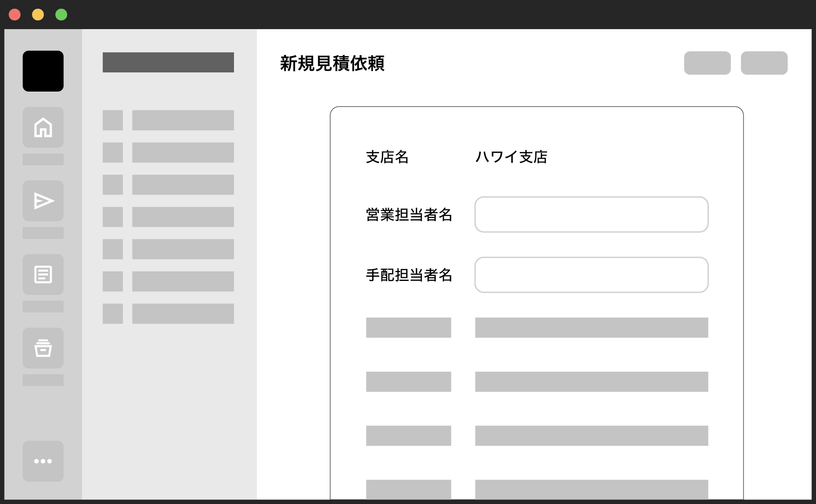Click the placeholder field below 手配担当者名
This screenshot has width=816, height=504.
(591, 328)
